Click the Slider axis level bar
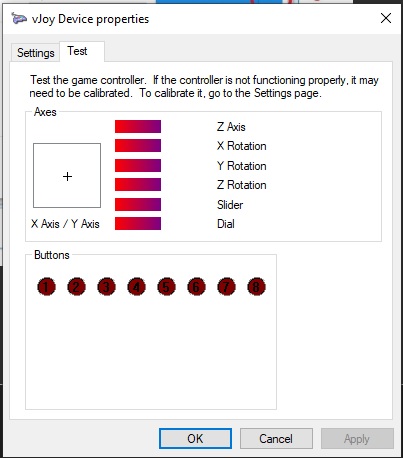 (138, 204)
